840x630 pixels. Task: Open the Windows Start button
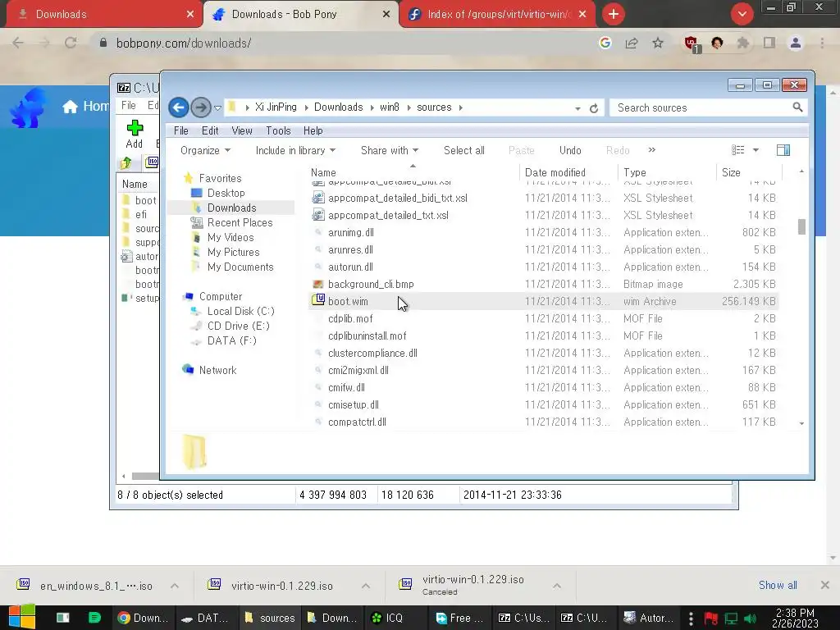22,617
